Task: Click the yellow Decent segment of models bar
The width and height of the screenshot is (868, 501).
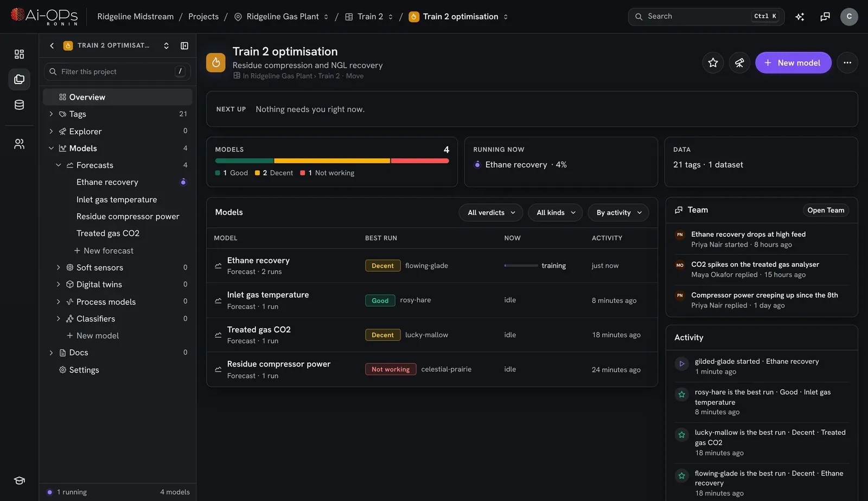Action: [x=332, y=160]
